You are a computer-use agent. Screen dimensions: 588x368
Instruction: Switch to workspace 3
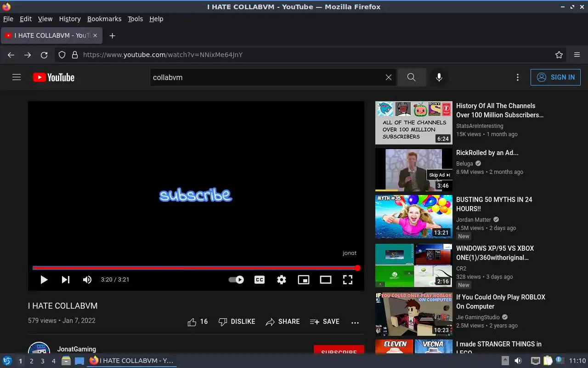(x=42, y=361)
